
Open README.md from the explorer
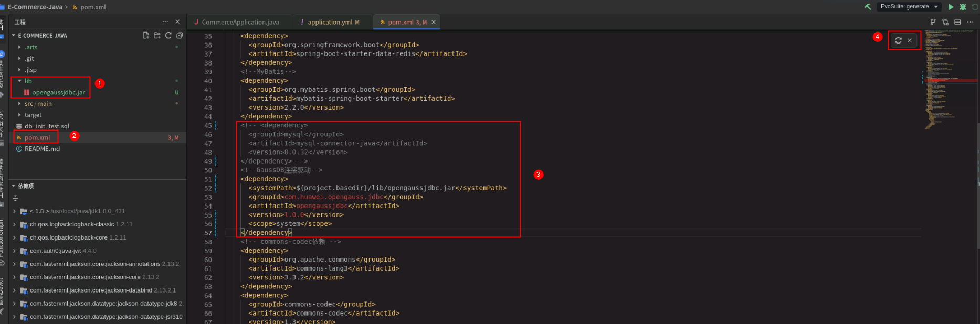[42, 149]
